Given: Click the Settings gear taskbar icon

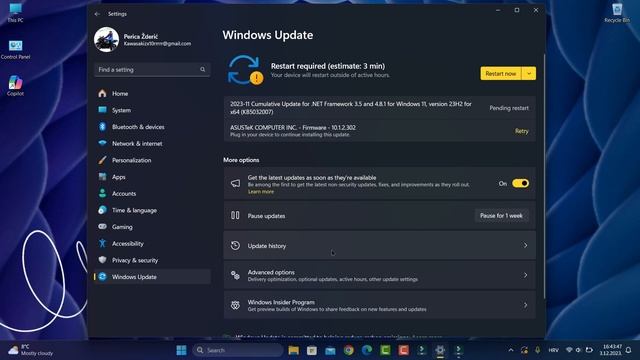Looking at the screenshot, I should (440, 350).
